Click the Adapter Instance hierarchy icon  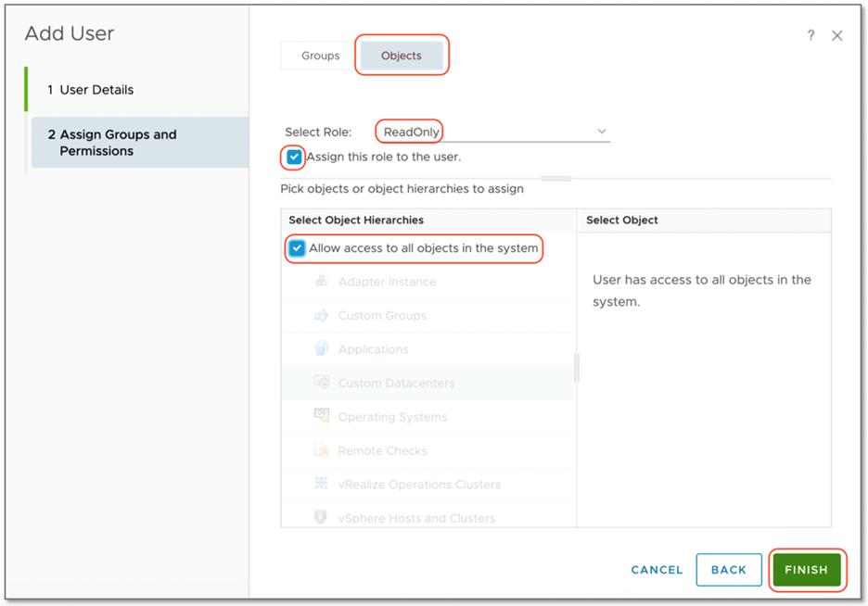324,282
